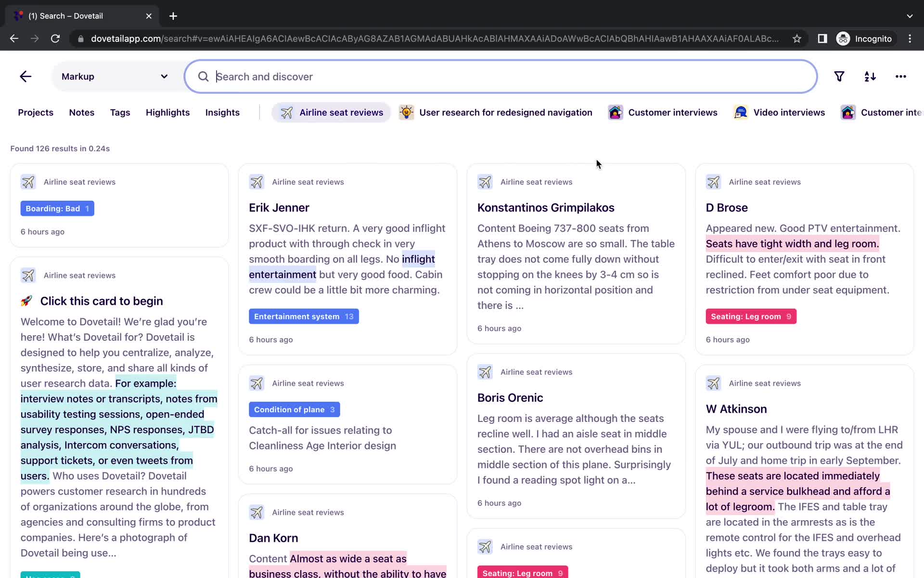Click the Notes menu item
The width and height of the screenshot is (924, 578).
(82, 112)
